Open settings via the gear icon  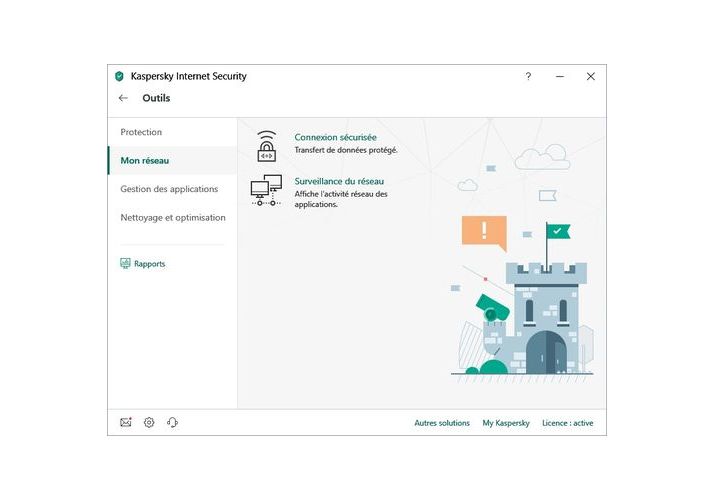pyautogui.click(x=149, y=423)
